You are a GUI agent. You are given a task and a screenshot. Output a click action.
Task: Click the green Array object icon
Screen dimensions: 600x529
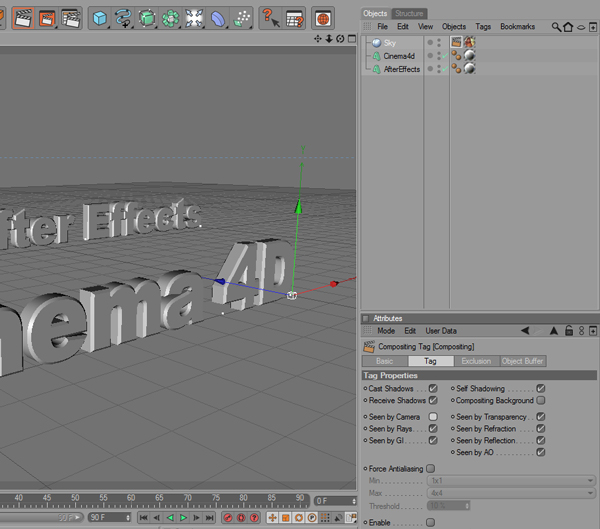(170, 18)
